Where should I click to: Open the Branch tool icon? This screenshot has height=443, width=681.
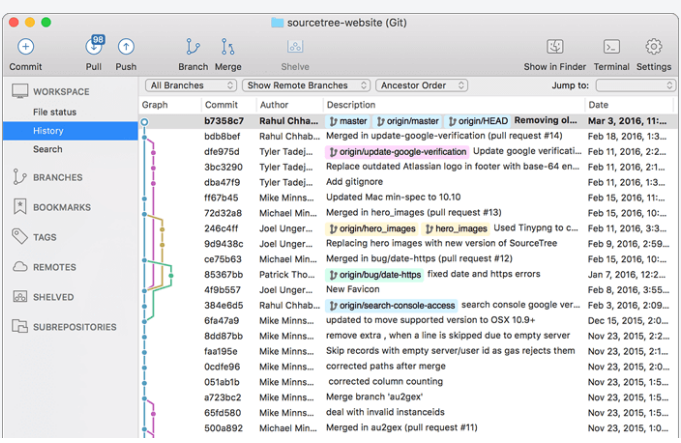[193, 46]
